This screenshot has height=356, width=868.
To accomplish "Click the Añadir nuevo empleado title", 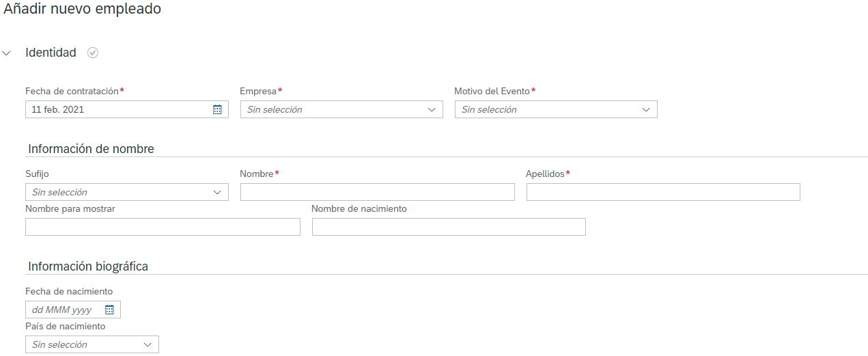I will [83, 10].
